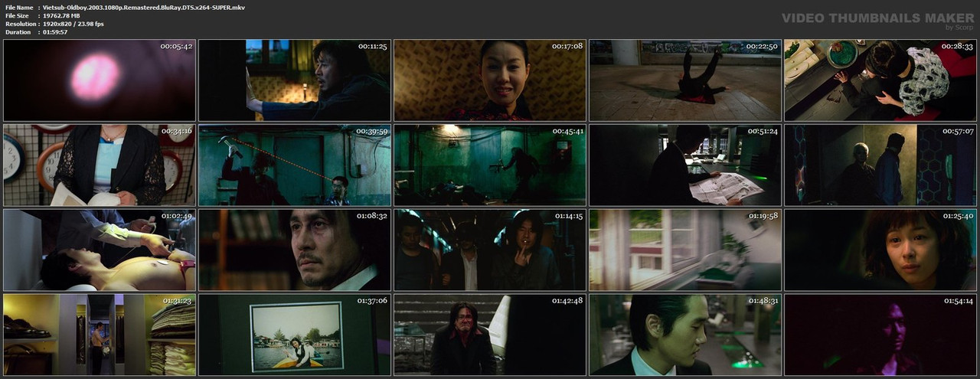The image size is (980, 379).
Task: Open the closet scene thumbnail at 01:31:23
Action: (100, 335)
